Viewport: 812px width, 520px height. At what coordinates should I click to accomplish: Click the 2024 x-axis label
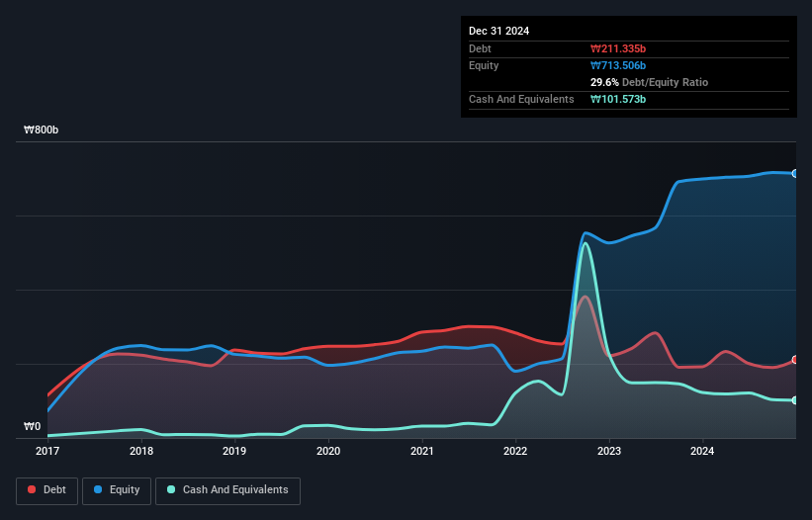(702, 451)
